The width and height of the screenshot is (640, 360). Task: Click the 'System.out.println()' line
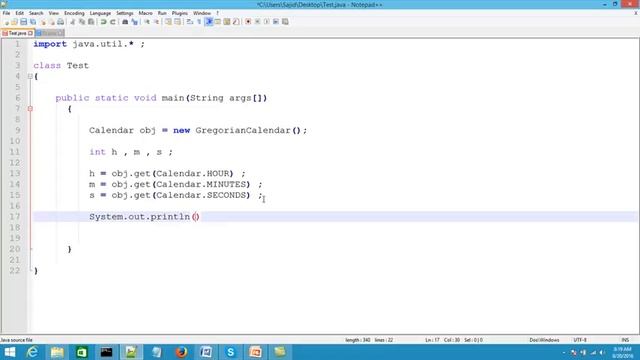pos(144,217)
